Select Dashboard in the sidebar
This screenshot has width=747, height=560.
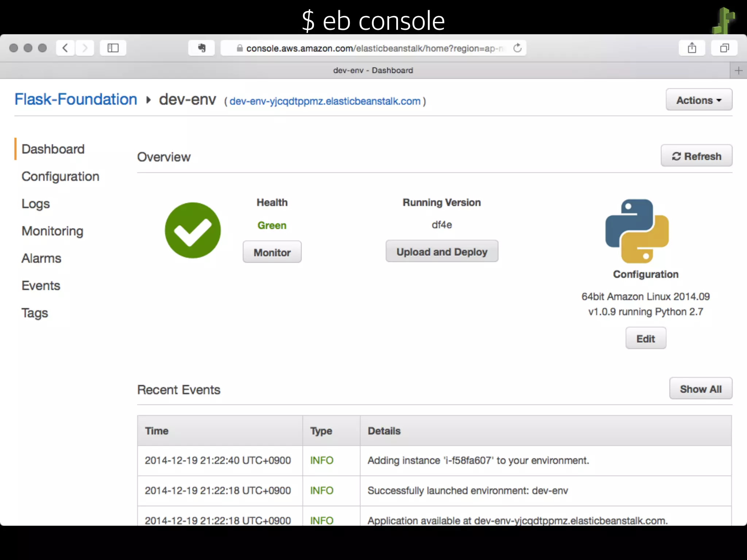click(53, 149)
